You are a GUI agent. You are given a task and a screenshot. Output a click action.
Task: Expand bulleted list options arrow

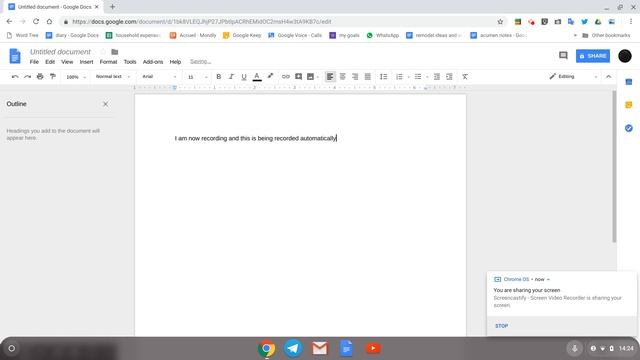click(427, 77)
